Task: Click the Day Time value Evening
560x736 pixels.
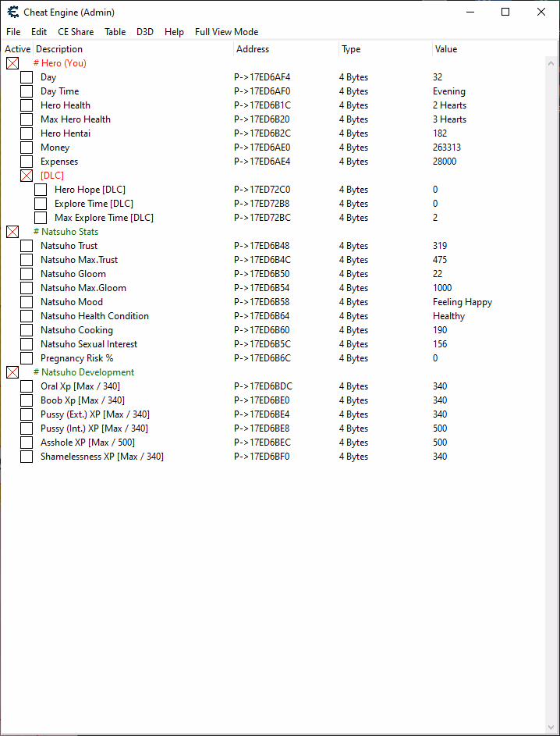Action: [449, 91]
